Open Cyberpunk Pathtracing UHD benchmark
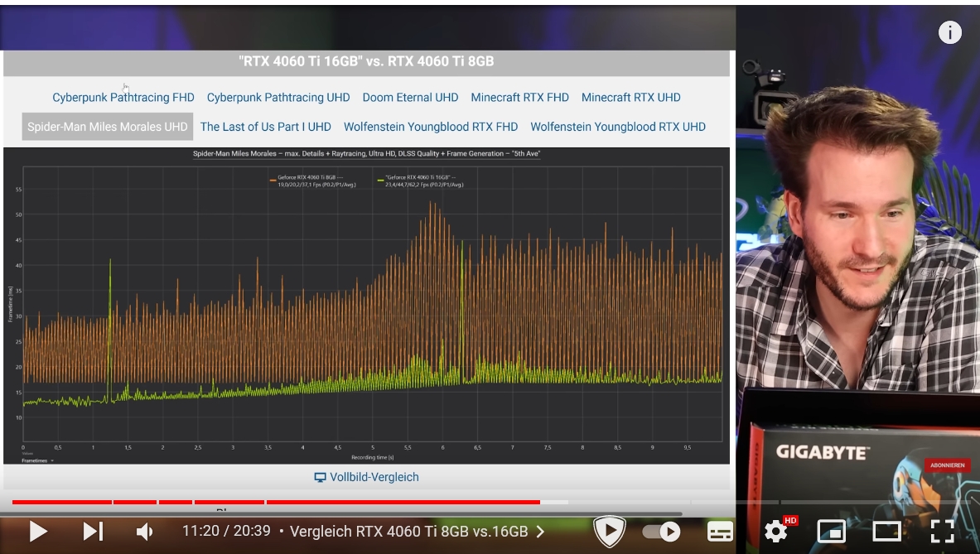Viewport: 980px width, 554px height. (x=278, y=98)
